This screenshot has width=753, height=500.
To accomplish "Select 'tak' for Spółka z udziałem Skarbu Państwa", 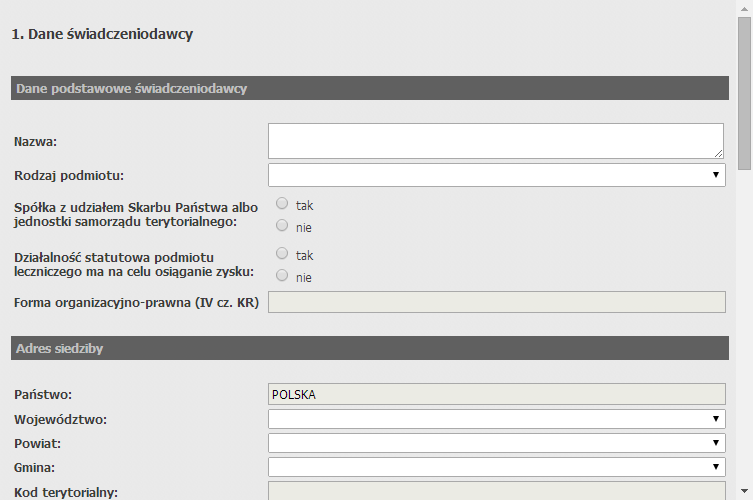I will (x=282, y=203).
